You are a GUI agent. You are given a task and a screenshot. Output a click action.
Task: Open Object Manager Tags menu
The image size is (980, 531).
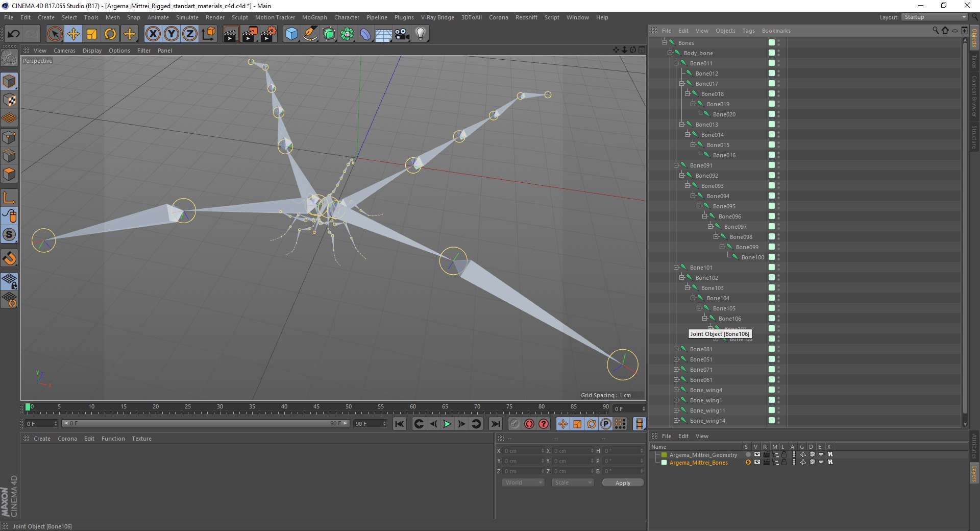tap(748, 31)
